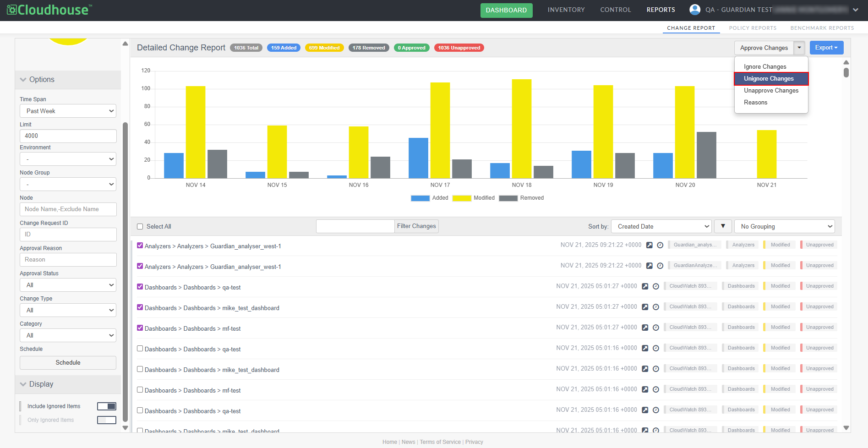Toggle sort direction arrow button
Screen dimensions: 868x448
coord(723,226)
